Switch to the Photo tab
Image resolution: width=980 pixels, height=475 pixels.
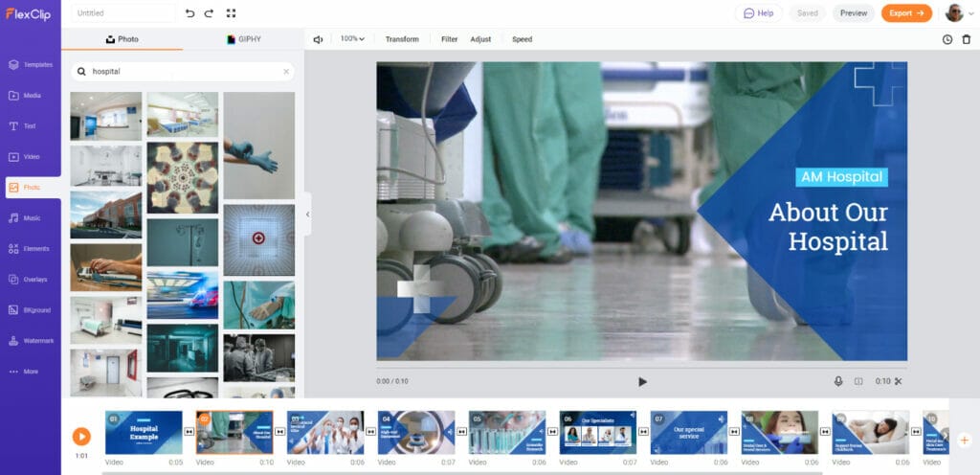pos(122,39)
